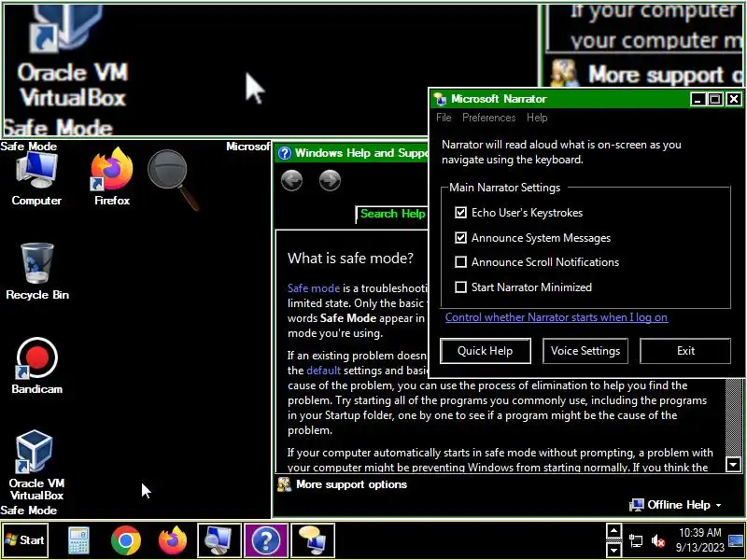
Task: Switch to the Narrator taskbar button
Action: (x=313, y=540)
